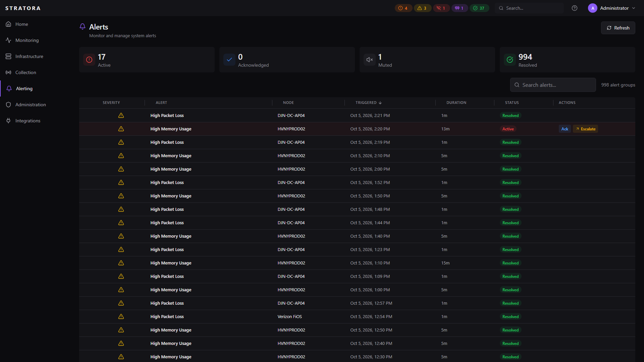Open the Home sidebar icon

(x=8, y=24)
